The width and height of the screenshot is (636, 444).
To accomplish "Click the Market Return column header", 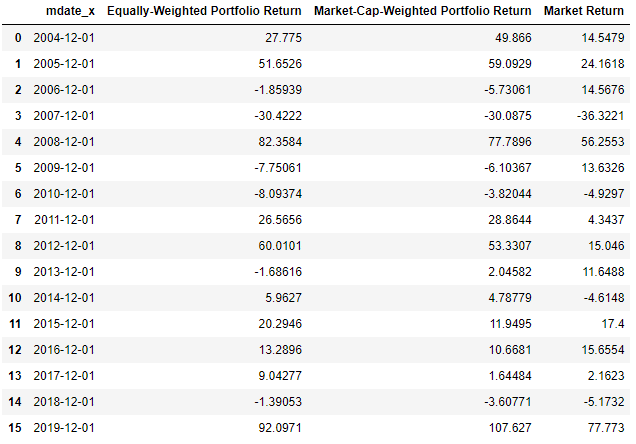I will [584, 12].
